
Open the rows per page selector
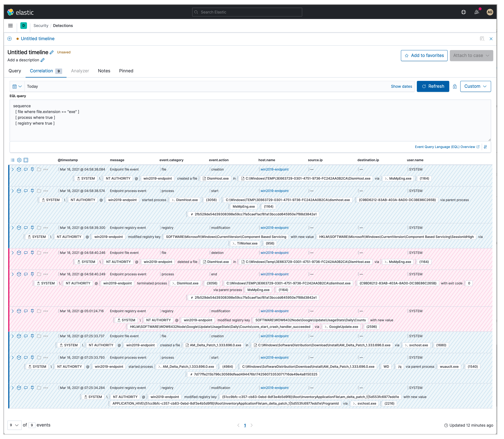14,425
